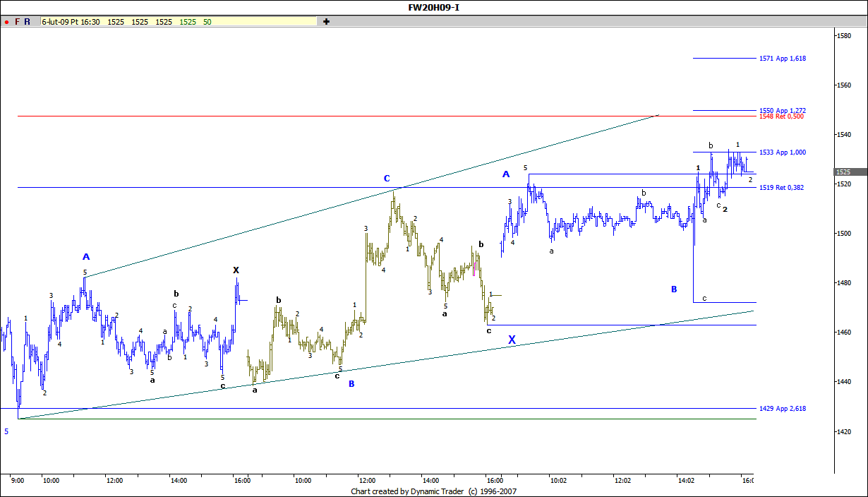Click the 12:02 time axis label
The image size is (868, 497).
(x=623, y=481)
